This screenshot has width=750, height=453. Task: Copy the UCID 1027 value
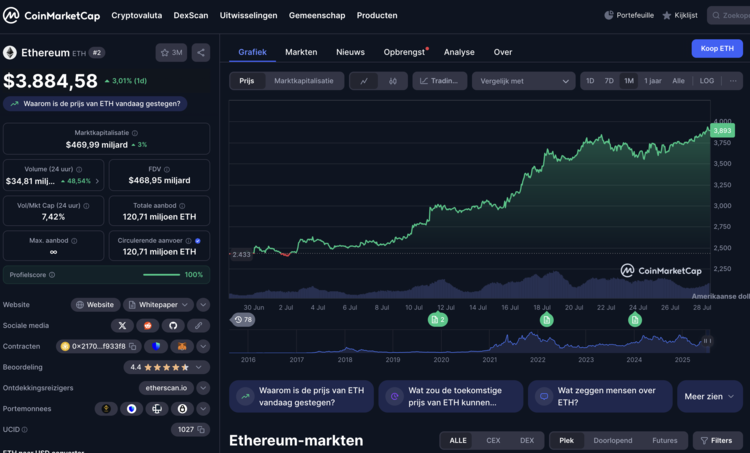point(201,430)
